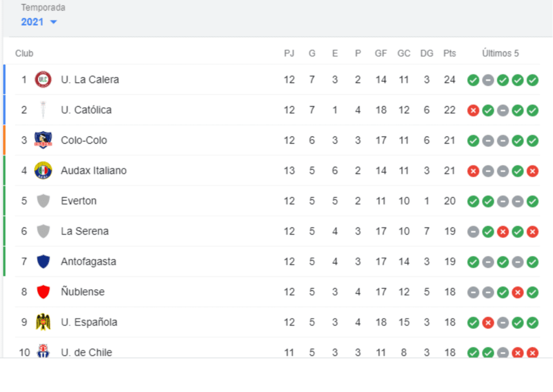Screen dimensions: 553x392
Task: Click the U. de Chile crest
Action: point(43,351)
